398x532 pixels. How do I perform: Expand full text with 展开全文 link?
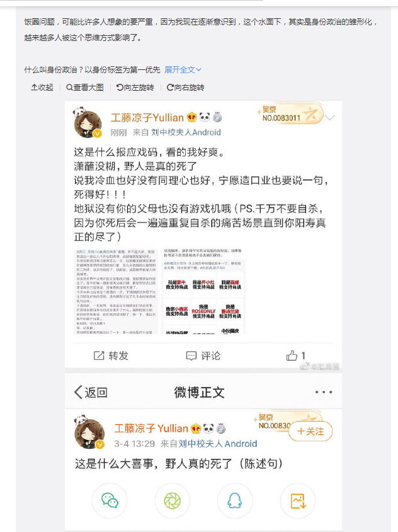pos(183,70)
